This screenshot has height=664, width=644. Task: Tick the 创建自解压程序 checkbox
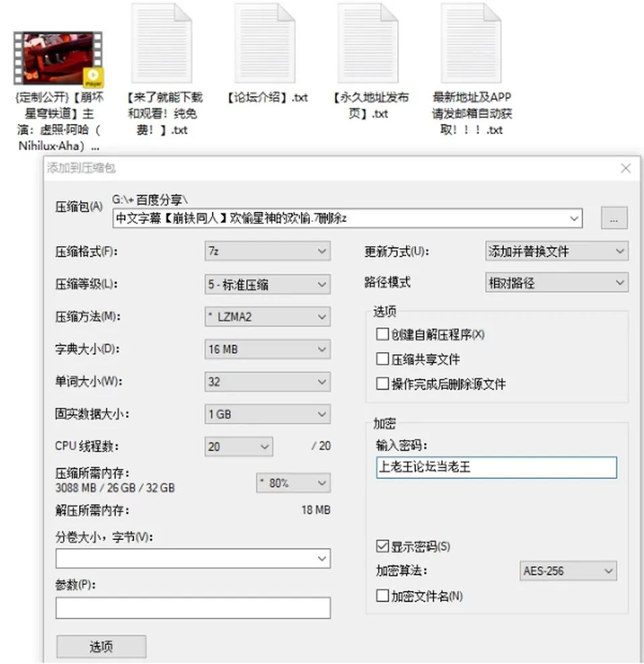(382, 334)
